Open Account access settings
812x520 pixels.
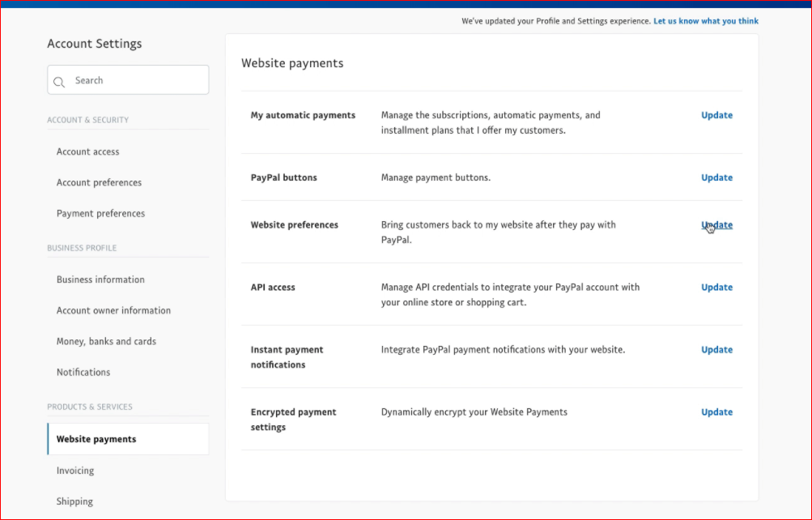(88, 151)
